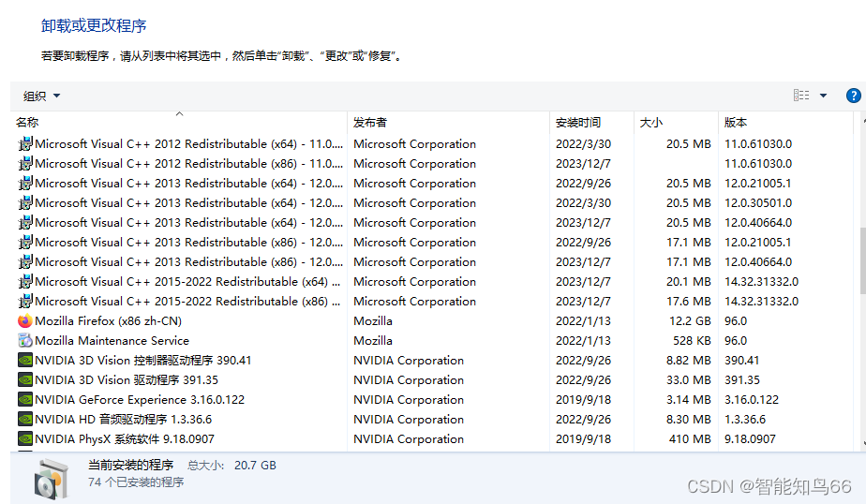Screen dimensions: 866x504
Task: Click the NVIDIA 3D Vision 391.35 icon
Action: [x=25, y=379]
